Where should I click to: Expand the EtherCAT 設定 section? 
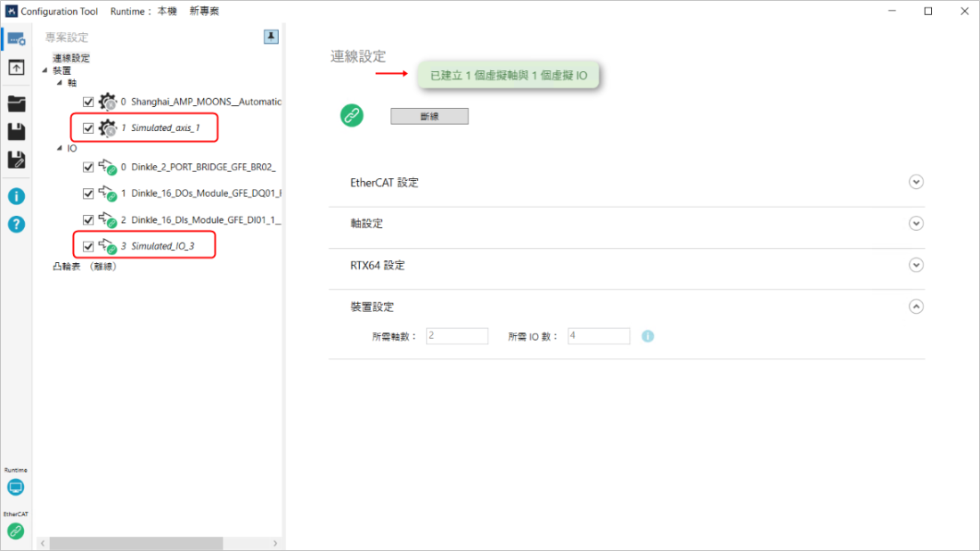[x=916, y=182]
